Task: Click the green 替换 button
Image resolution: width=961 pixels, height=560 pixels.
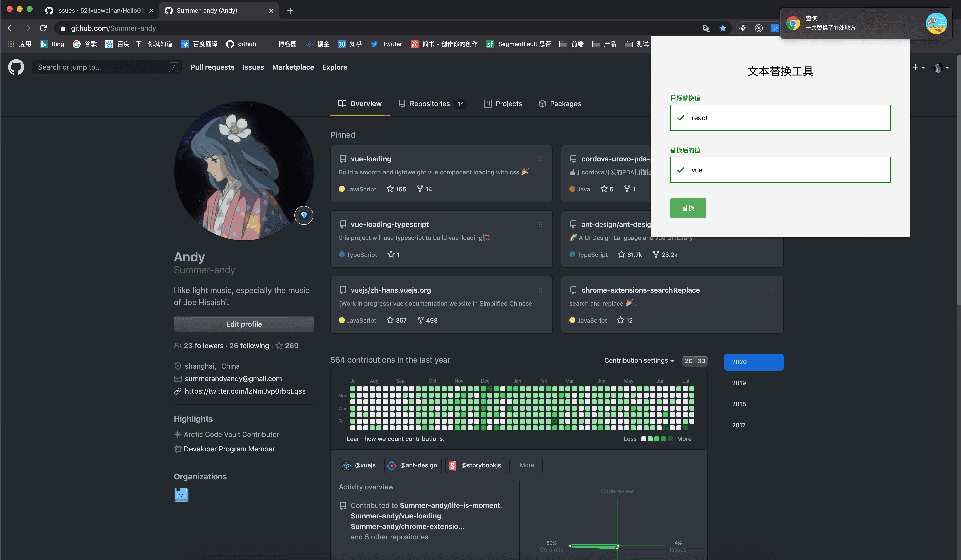Action: (688, 208)
